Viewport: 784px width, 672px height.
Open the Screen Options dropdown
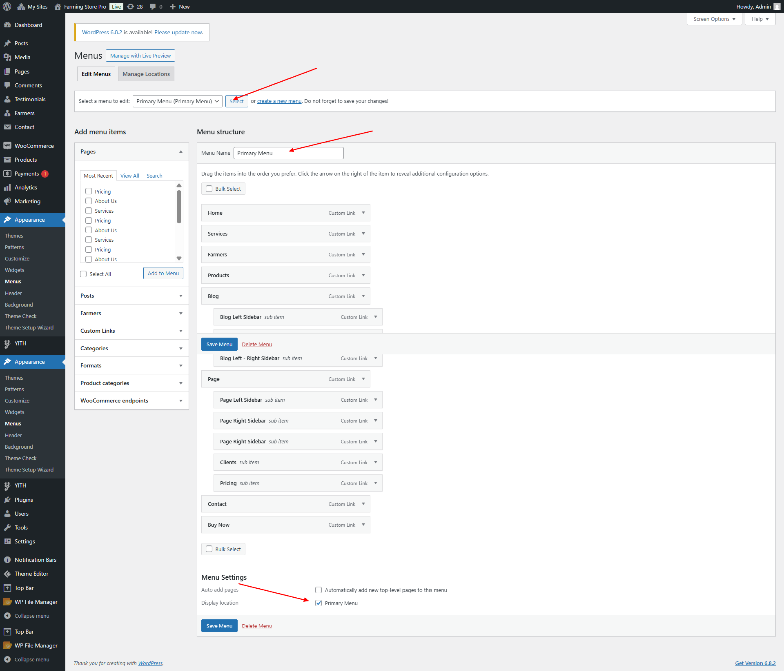point(714,19)
